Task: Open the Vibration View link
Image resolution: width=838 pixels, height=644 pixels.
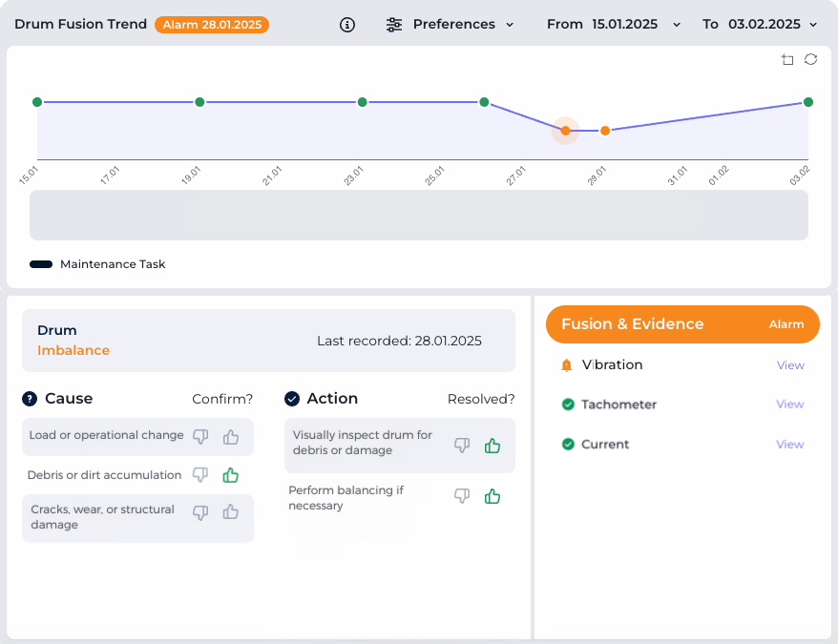Action: (x=790, y=365)
